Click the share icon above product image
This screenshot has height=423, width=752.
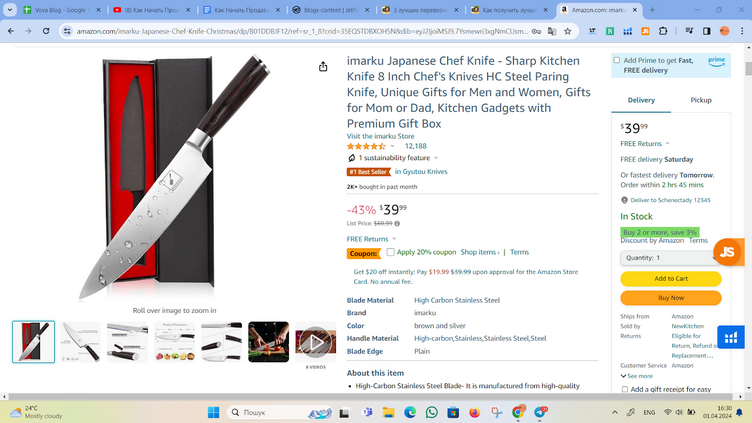click(x=323, y=67)
